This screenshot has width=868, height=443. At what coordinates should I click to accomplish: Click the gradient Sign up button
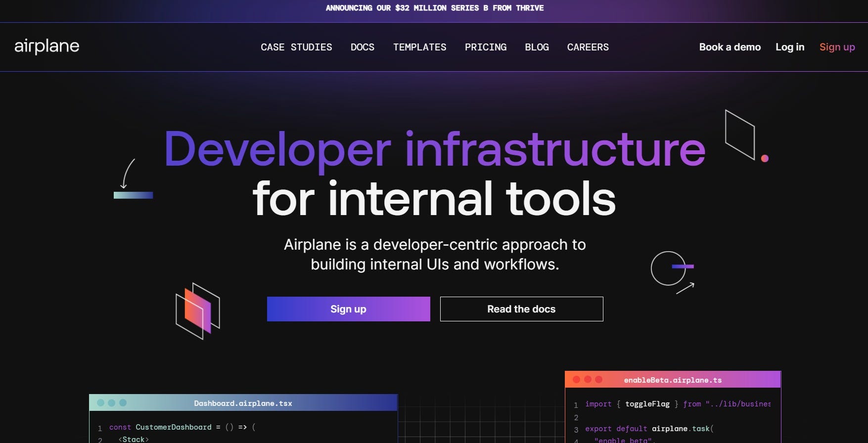pyautogui.click(x=348, y=309)
